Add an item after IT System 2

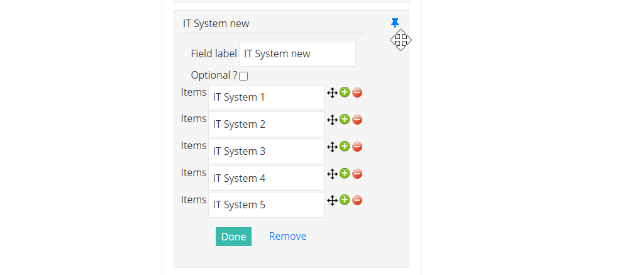pos(345,120)
